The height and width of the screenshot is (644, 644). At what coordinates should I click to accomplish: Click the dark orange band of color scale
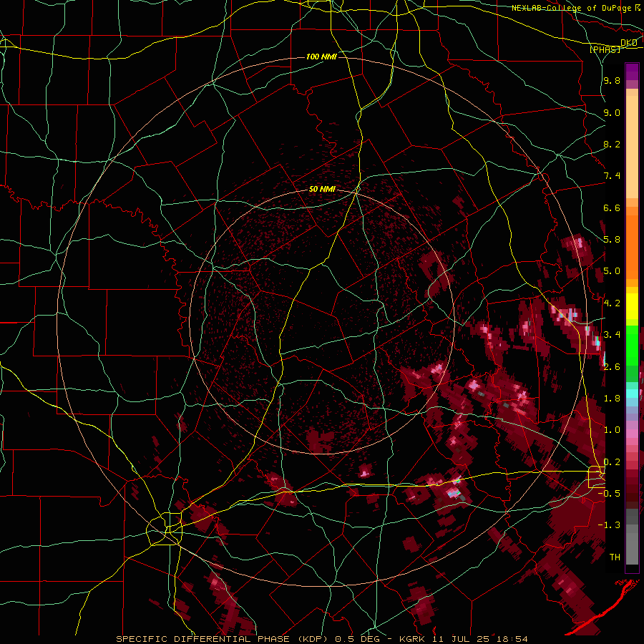[x=632, y=248]
